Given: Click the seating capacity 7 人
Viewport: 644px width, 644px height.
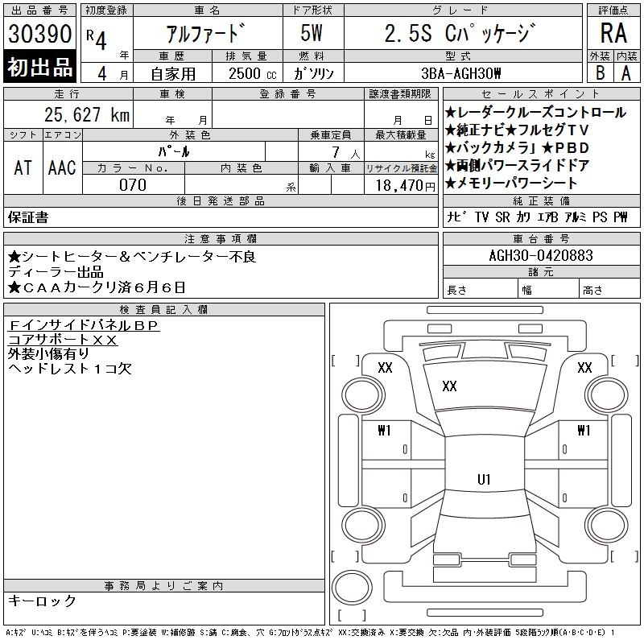Looking at the screenshot, I should (345, 153).
